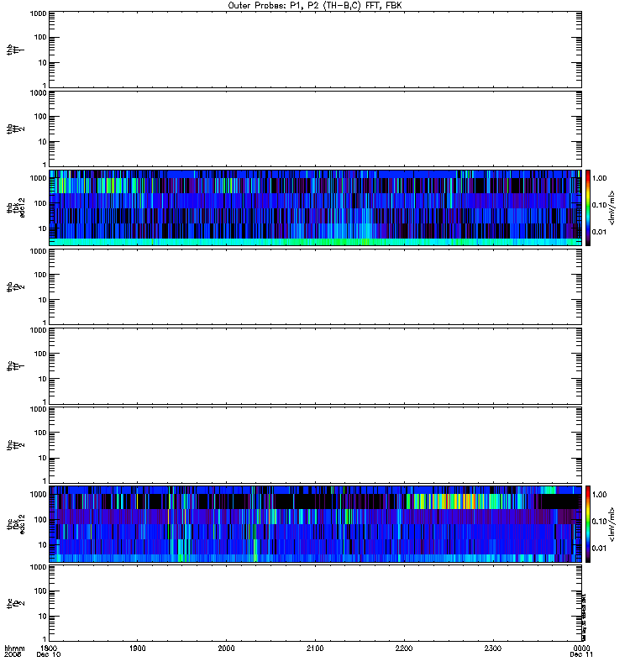The image size is (630, 672).
Task: Click the 2000 time axis label
Action: point(226,648)
